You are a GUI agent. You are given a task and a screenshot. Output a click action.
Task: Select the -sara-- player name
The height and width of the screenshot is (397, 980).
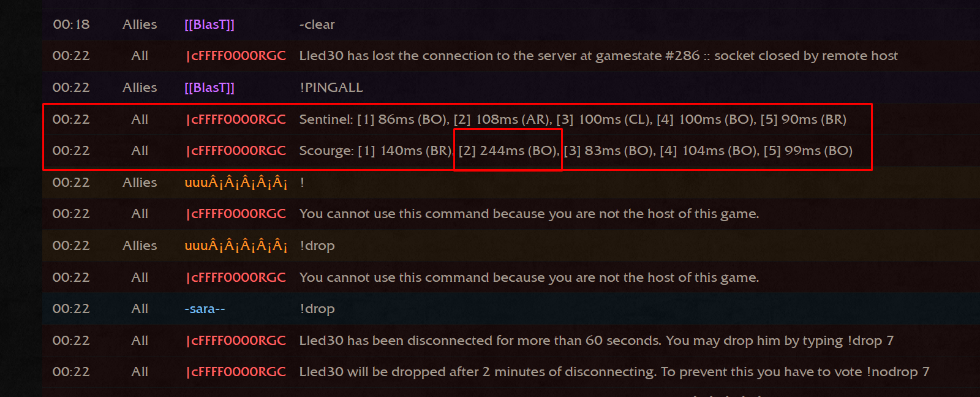(205, 309)
